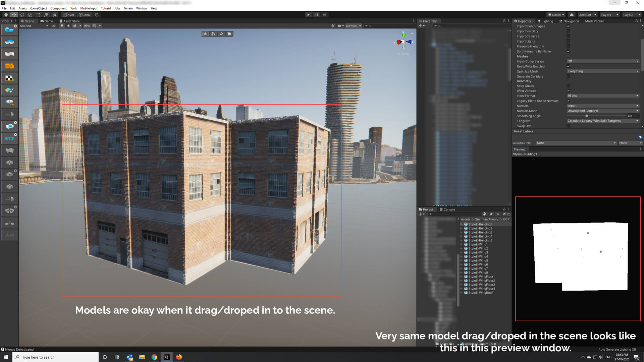Toggle Sort Hierarchy By Name checkbox
This screenshot has width=644, height=362.
click(568, 51)
